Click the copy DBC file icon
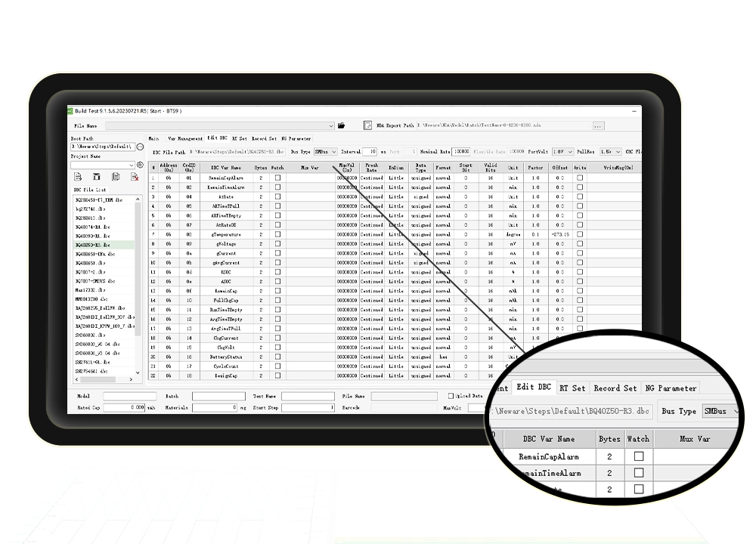The height and width of the screenshot is (544, 756). [x=116, y=177]
